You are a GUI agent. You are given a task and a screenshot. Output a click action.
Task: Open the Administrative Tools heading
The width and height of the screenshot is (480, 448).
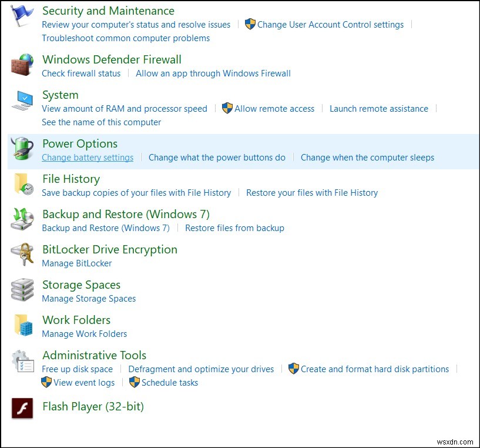point(94,355)
